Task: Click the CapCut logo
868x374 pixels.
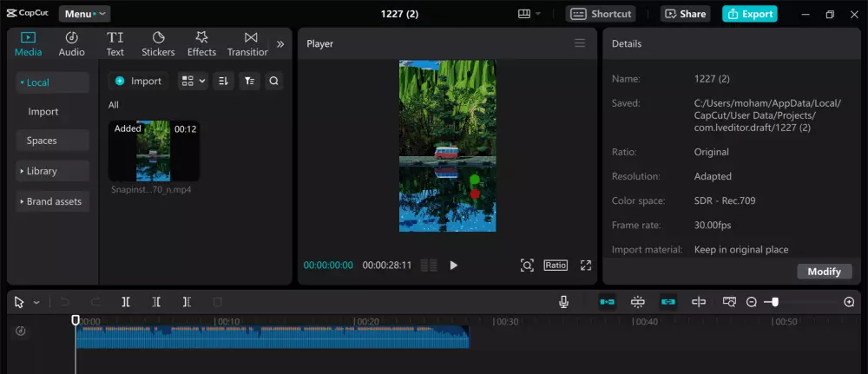Action: (x=28, y=13)
